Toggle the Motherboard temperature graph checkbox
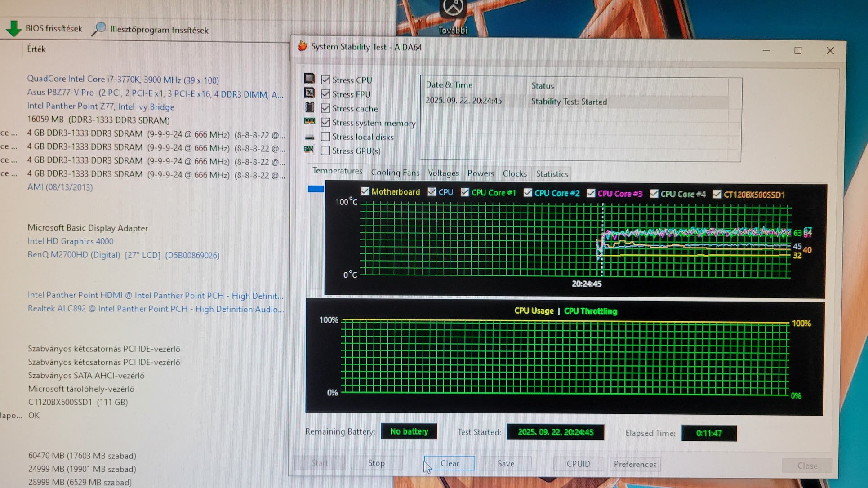The height and width of the screenshot is (488, 868). coord(365,191)
